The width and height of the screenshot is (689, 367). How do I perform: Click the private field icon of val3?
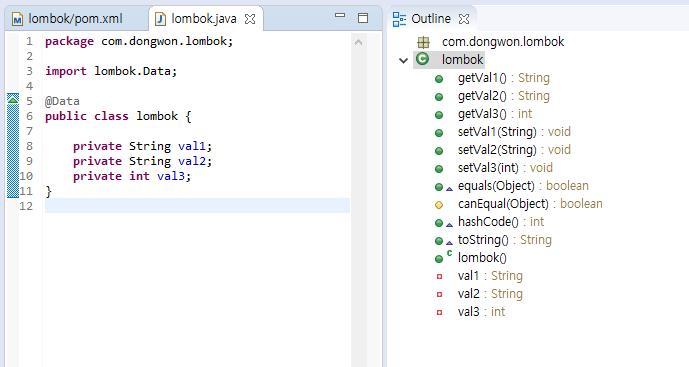(x=439, y=313)
